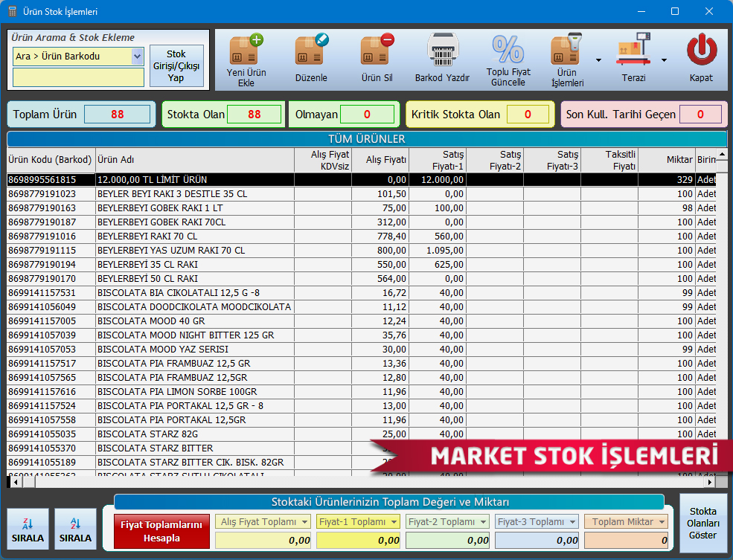733x560 pixels.
Task: Select BISCOLATA STARZ 82G row
Action: (362, 434)
